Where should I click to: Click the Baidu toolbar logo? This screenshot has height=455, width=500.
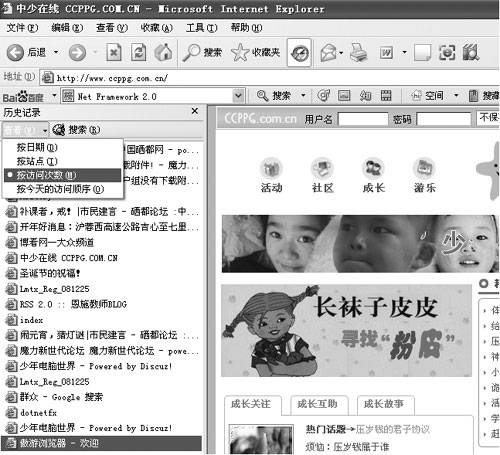[x=23, y=97]
